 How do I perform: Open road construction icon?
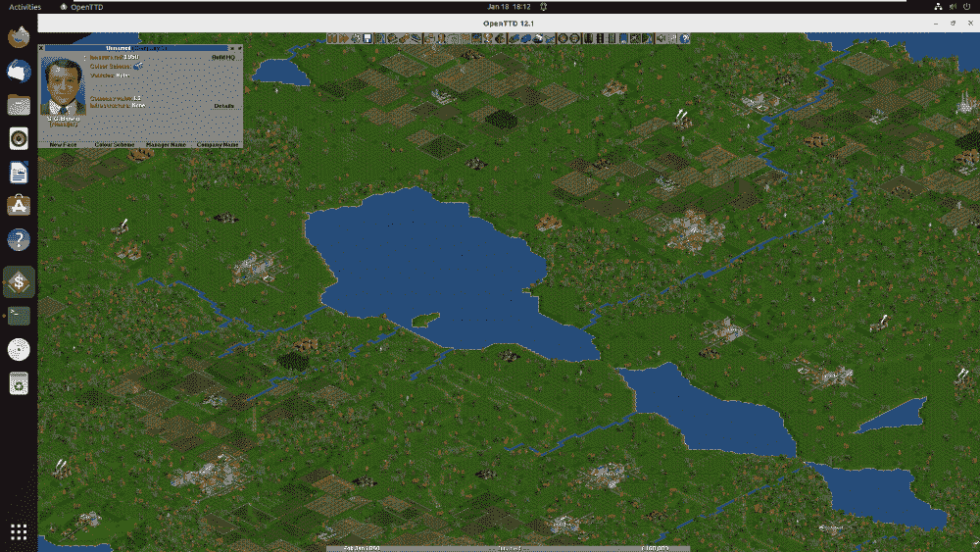click(599, 39)
